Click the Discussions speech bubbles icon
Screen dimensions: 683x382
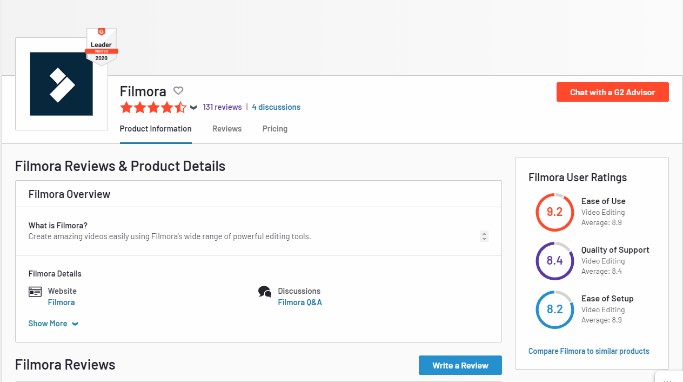(264, 292)
